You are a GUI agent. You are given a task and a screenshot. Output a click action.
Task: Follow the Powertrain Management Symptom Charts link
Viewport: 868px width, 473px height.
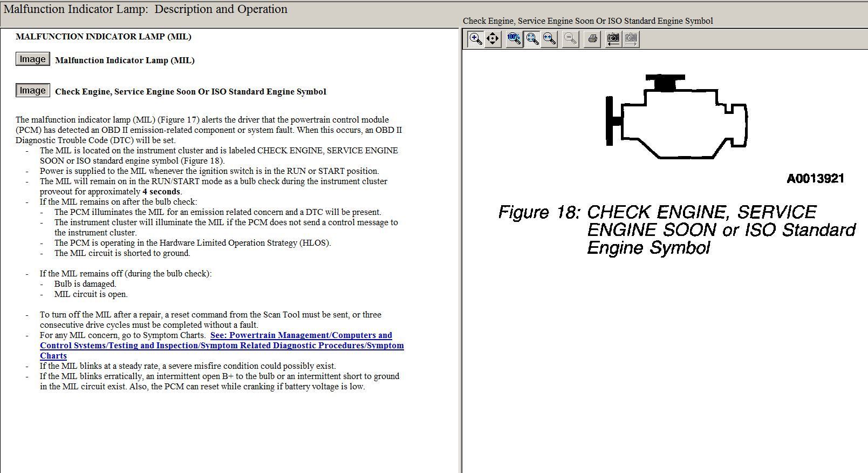click(x=221, y=346)
